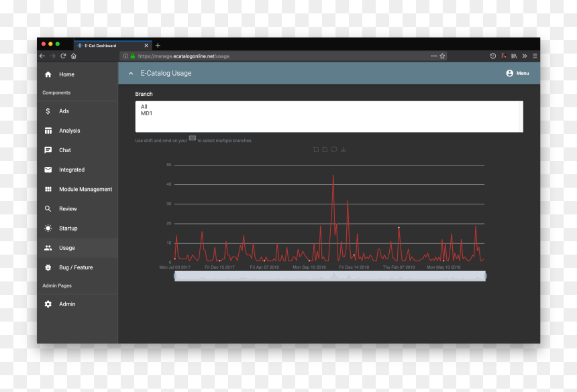Click the dollar-sign Ads icon

48,111
